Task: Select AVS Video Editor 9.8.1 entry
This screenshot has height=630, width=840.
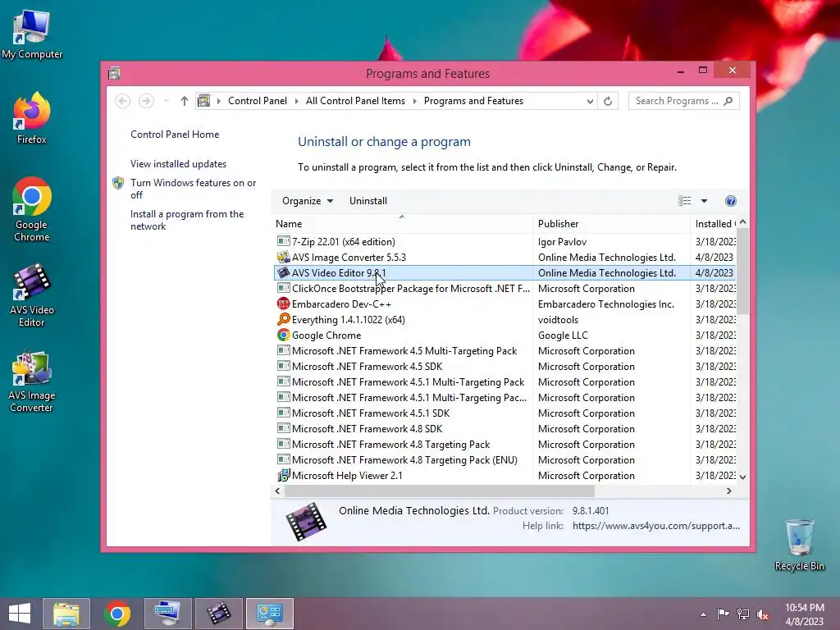Action: [504, 272]
